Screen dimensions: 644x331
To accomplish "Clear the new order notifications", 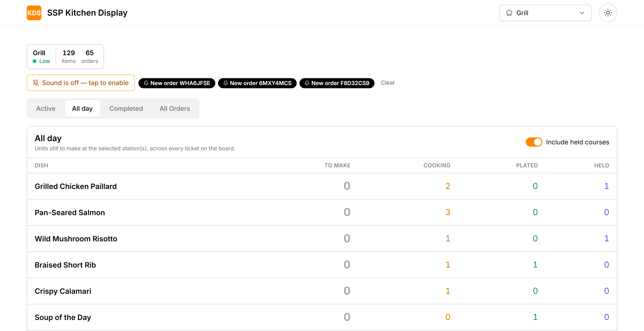I will pos(388,83).
